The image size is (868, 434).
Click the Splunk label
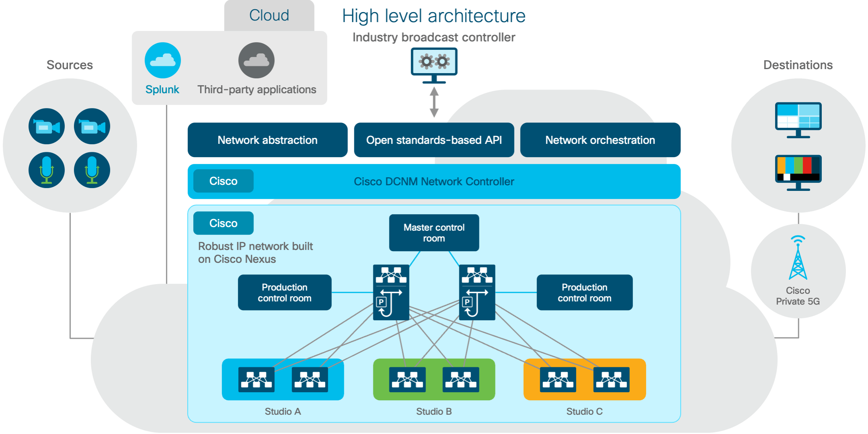162,89
